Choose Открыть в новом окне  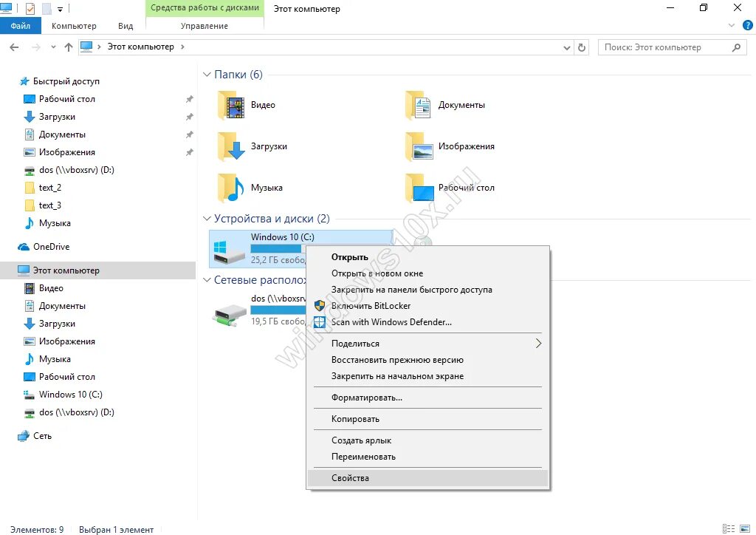tap(427, 273)
